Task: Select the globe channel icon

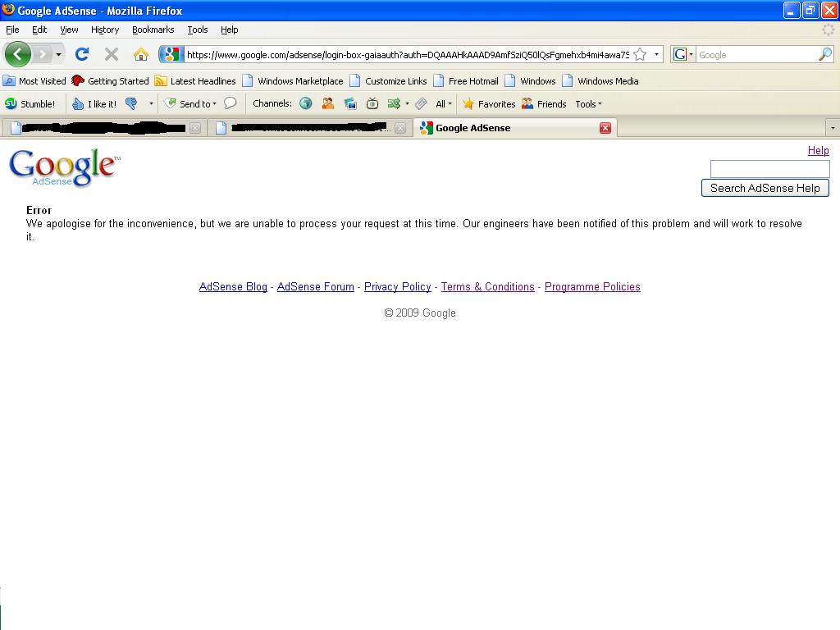Action: point(306,103)
